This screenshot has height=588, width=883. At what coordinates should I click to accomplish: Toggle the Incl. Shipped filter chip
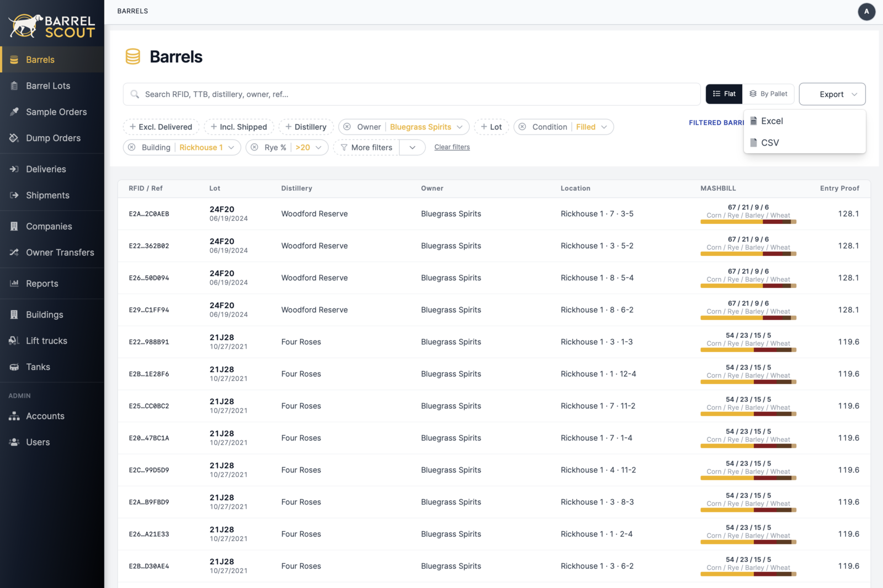[239, 127]
